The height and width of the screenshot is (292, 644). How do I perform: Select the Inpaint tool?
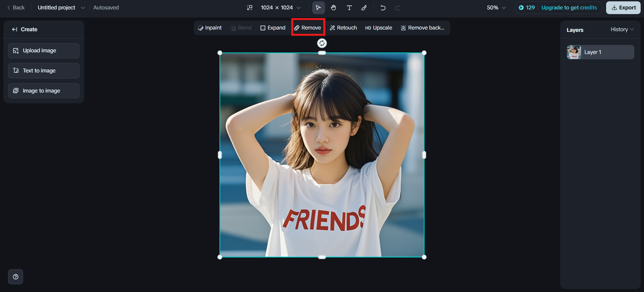point(210,28)
